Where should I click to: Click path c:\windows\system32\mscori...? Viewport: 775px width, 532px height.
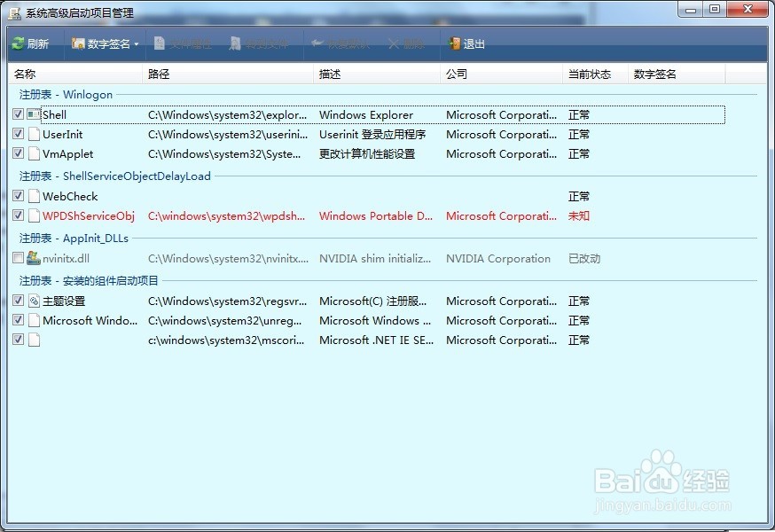click(226, 340)
